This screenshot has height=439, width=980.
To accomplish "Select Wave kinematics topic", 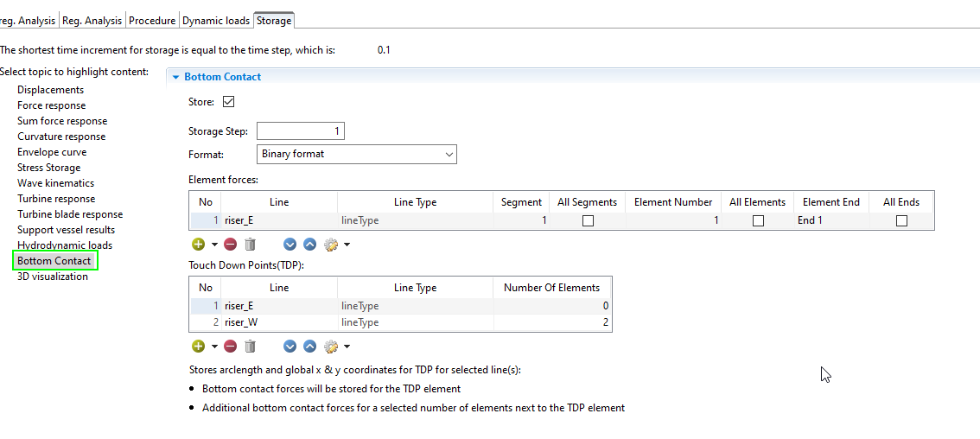I will (55, 183).
